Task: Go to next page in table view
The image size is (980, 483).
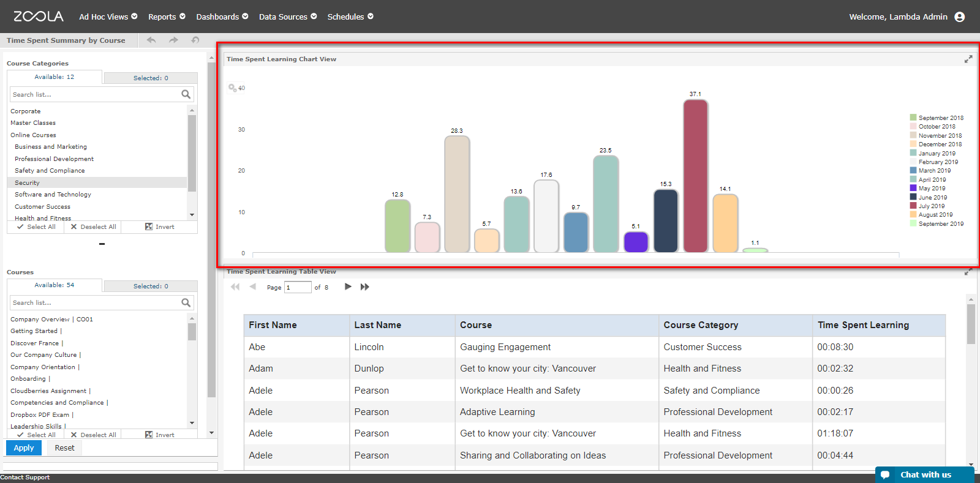Action: (x=348, y=286)
